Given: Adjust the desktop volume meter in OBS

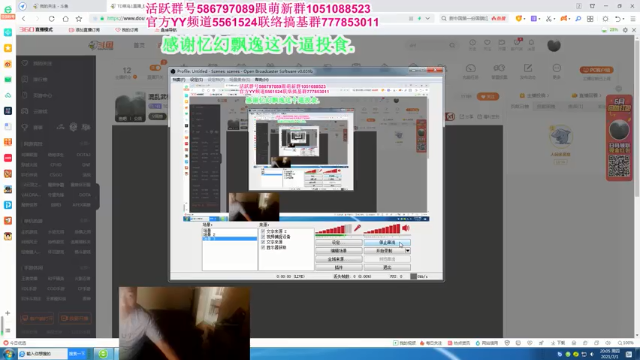Looking at the screenshot, I should 382,229.
